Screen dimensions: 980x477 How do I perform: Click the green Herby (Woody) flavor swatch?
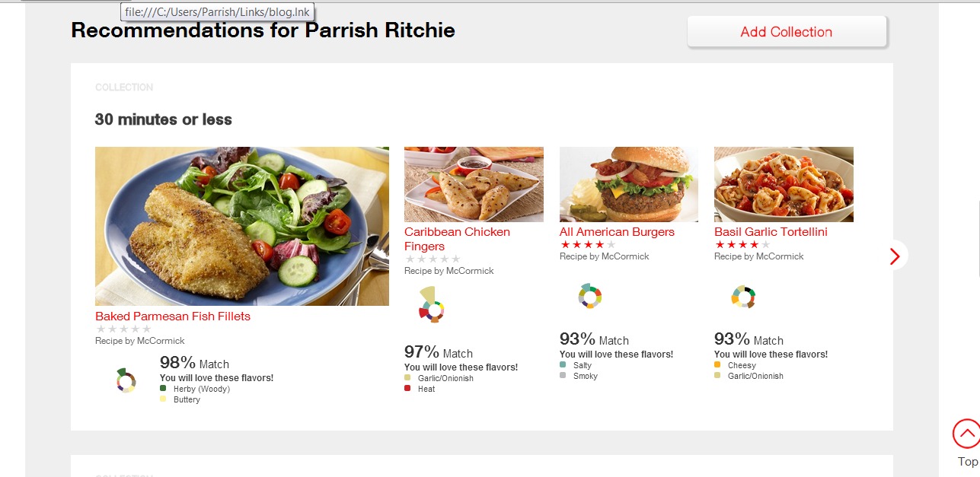tap(163, 388)
